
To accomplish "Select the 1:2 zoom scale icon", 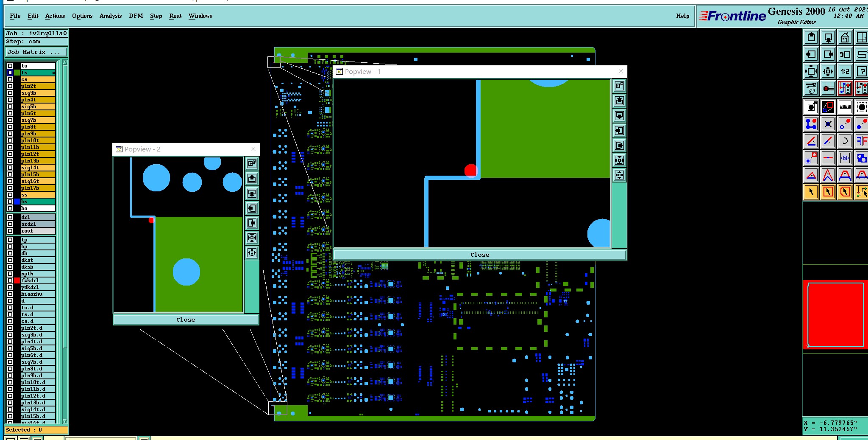I will point(845,71).
